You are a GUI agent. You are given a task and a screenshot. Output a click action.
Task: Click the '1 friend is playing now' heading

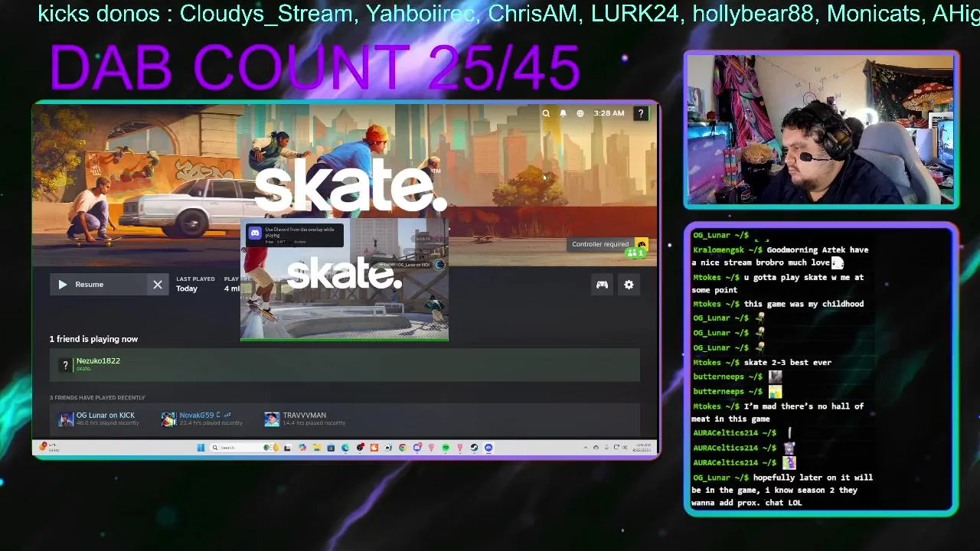pyautogui.click(x=93, y=339)
